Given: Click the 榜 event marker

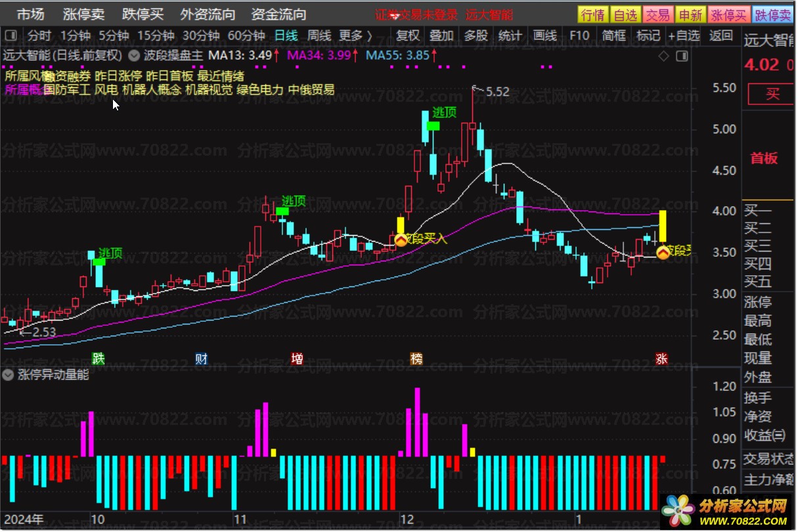Looking at the screenshot, I should [416, 359].
